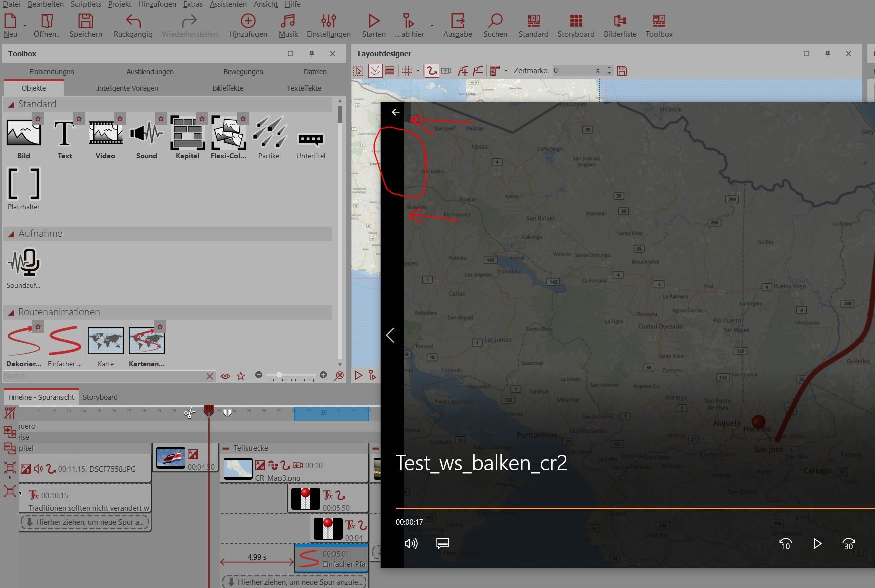This screenshot has width=875, height=588.
Task: Open the Musik tool in toolbar
Action: click(x=288, y=21)
